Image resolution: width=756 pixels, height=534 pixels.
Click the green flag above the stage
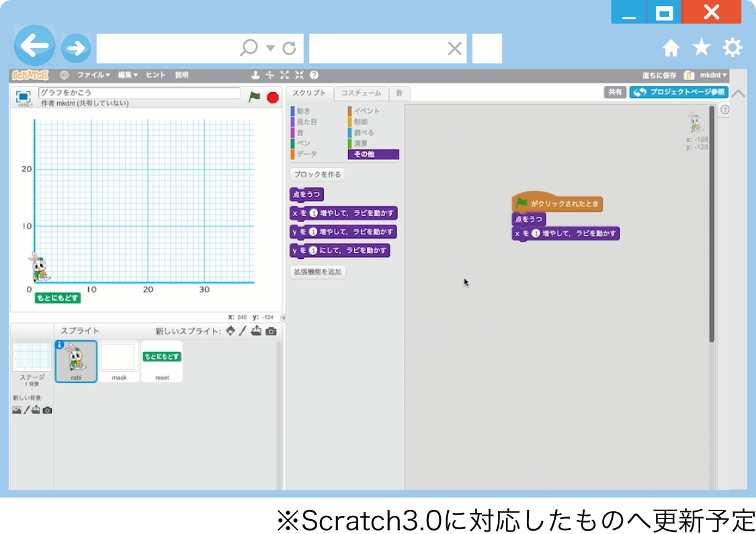coord(255,97)
